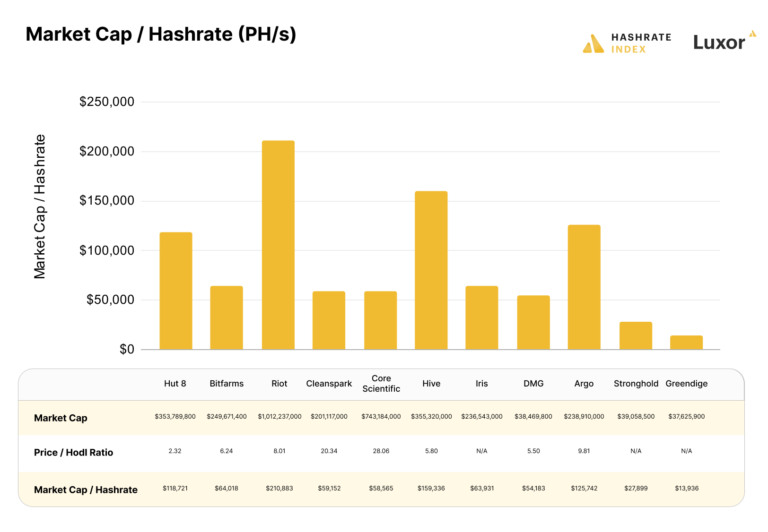
Task: Select Cleanspark's ratio value 20.34
Action: tap(329, 451)
